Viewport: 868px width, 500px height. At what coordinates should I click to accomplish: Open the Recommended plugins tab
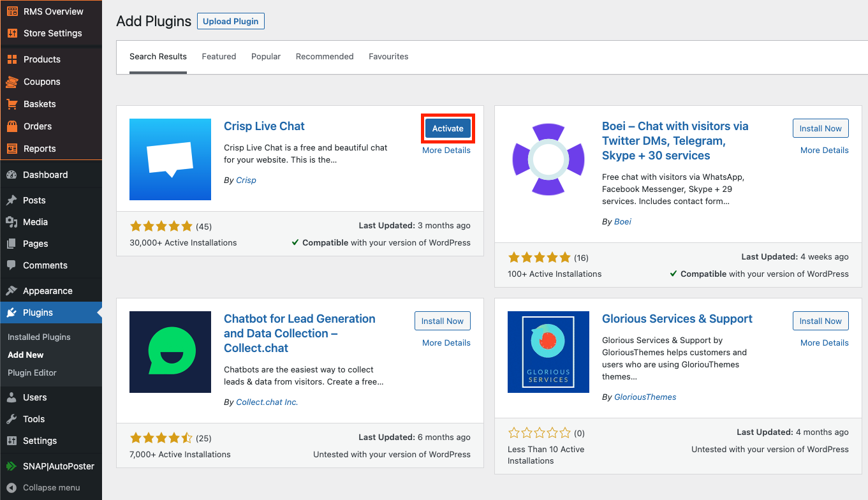[325, 56]
